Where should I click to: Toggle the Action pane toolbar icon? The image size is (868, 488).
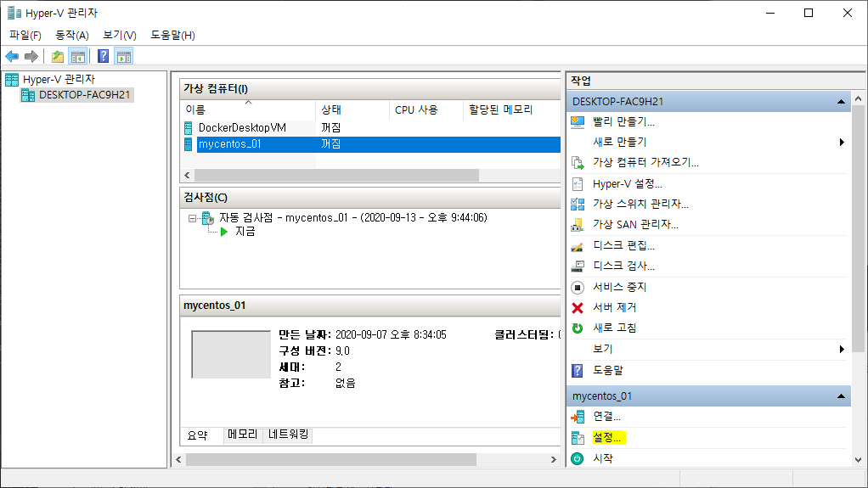tap(124, 56)
